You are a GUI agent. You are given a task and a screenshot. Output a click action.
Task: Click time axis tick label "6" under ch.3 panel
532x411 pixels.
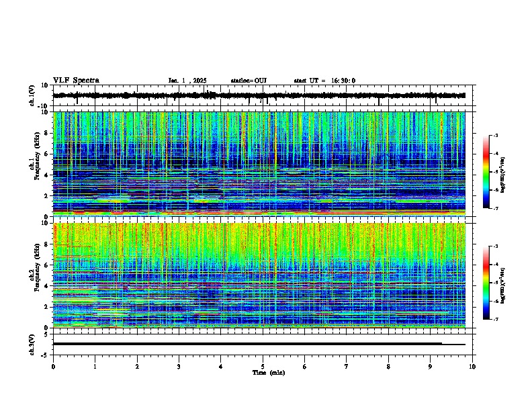point(305,367)
